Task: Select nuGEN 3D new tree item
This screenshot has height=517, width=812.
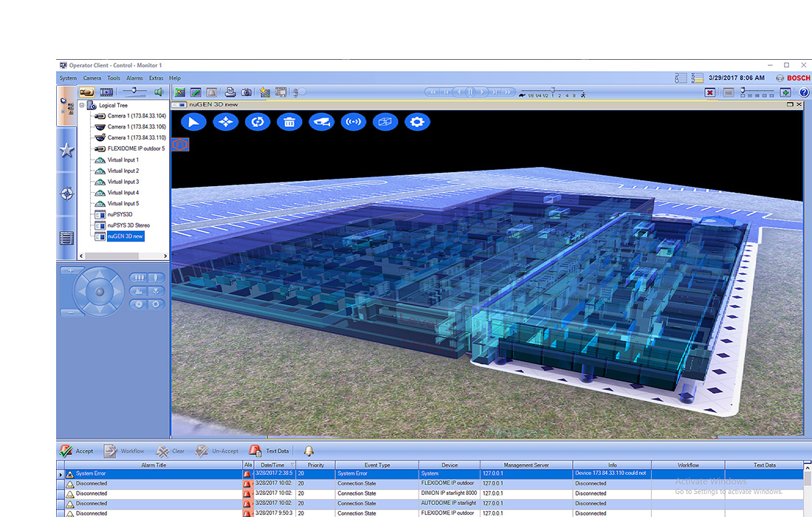Action: pyautogui.click(x=125, y=236)
